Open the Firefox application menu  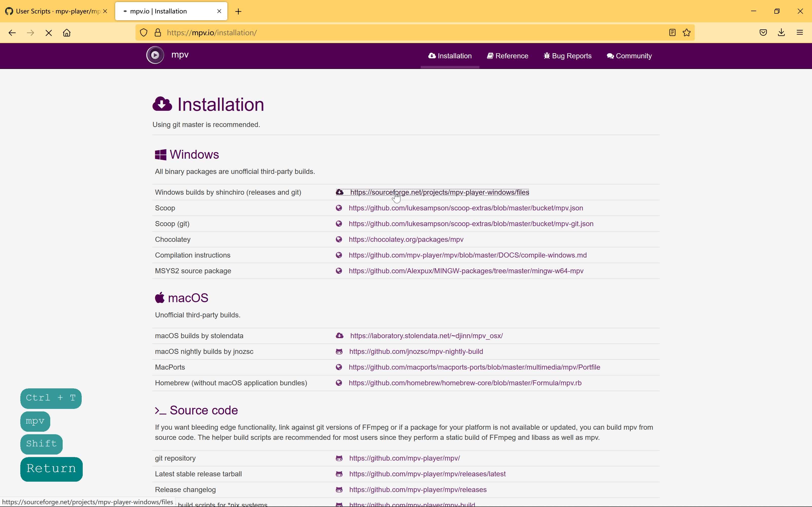800,32
